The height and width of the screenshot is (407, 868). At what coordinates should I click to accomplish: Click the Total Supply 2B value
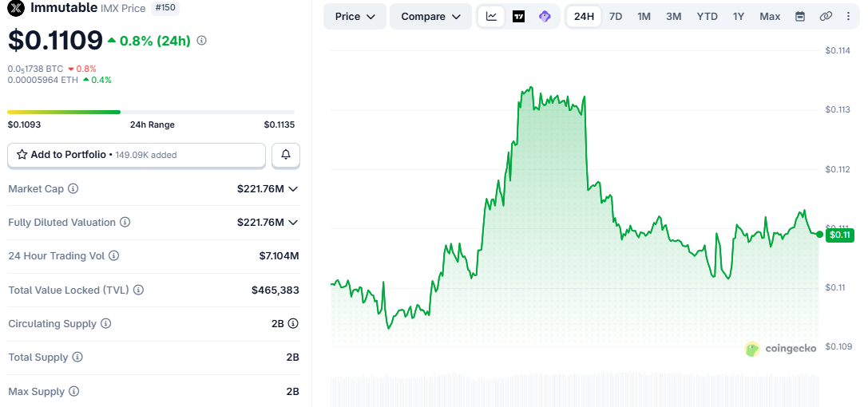pos(293,358)
